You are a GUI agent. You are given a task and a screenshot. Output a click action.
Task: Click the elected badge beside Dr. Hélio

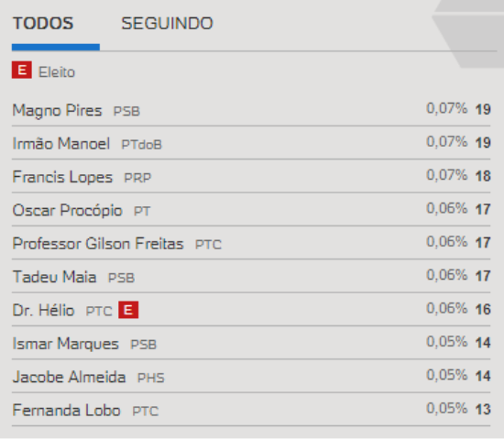tap(128, 310)
